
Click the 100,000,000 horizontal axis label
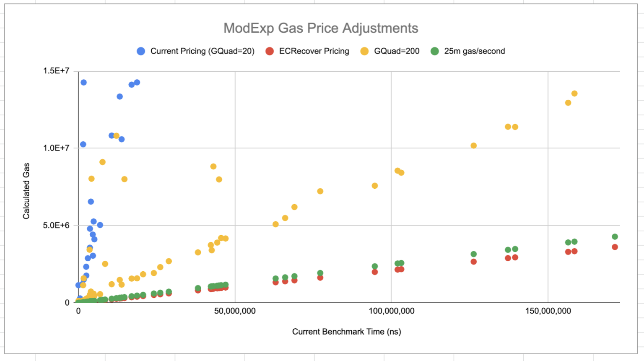click(392, 311)
